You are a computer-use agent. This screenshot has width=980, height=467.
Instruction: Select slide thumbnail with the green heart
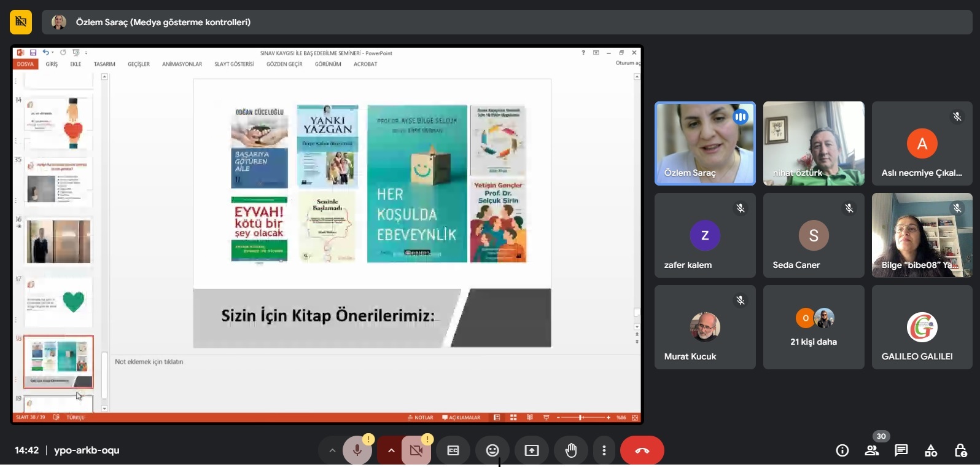(58, 301)
